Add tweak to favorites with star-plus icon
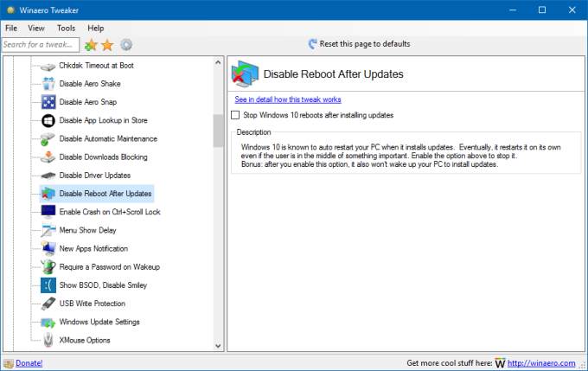Image resolution: width=588 pixels, height=371 pixels. click(x=91, y=45)
